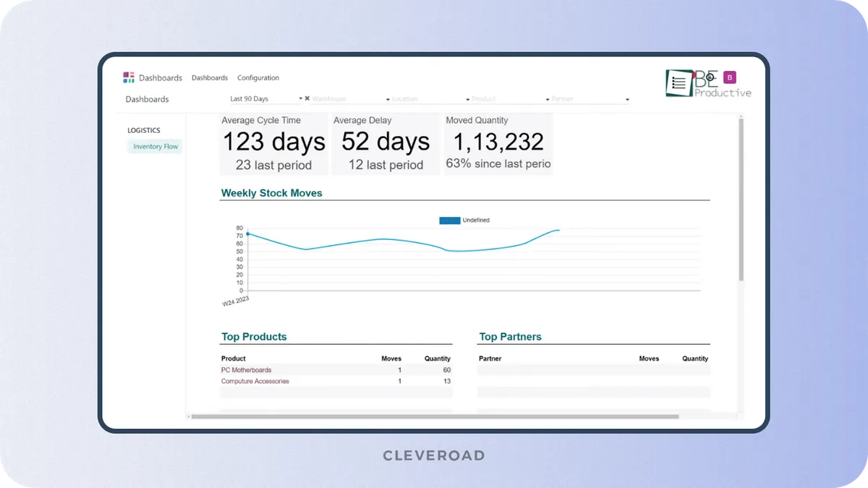Viewport: 868px width, 488px height.
Task: Open the Average Delay card
Action: tap(386, 144)
